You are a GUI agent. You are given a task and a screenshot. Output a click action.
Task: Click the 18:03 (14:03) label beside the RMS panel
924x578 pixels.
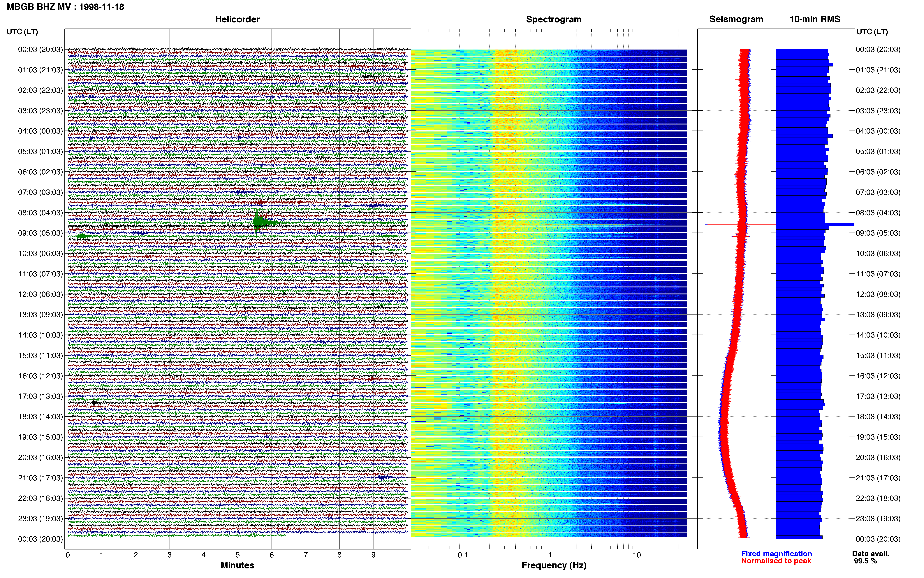click(878, 417)
